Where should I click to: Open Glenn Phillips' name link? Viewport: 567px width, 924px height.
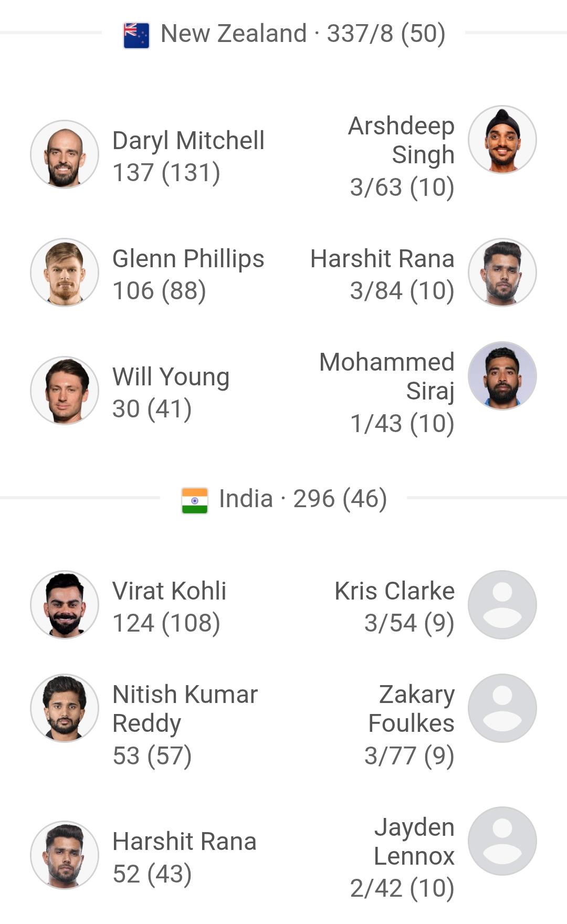tap(188, 259)
